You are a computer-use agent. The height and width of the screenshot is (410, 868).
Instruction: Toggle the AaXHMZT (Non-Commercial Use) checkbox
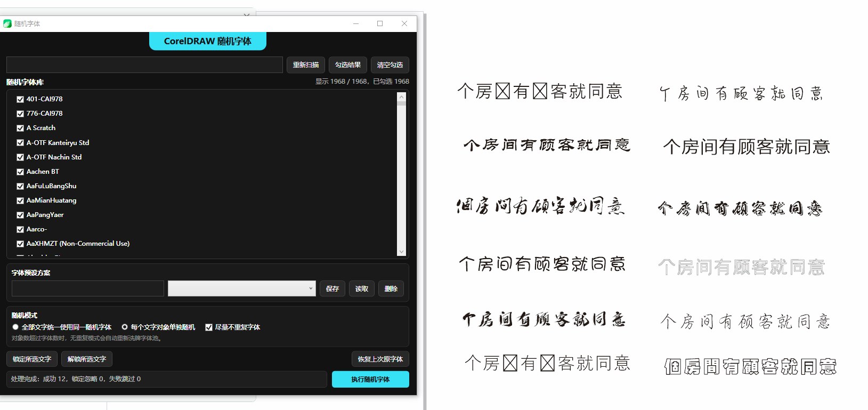coord(20,244)
